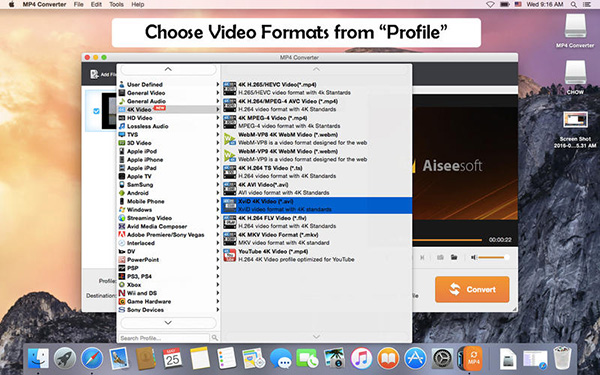Open the Xbox category icon
The height and width of the screenshot is (375, 600).
[x=122, y=285]
